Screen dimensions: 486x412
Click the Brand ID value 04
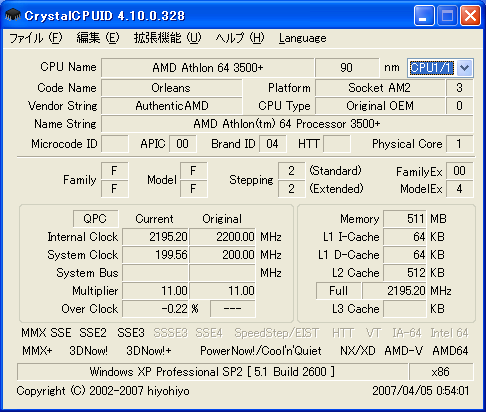(x=272, y=144)
